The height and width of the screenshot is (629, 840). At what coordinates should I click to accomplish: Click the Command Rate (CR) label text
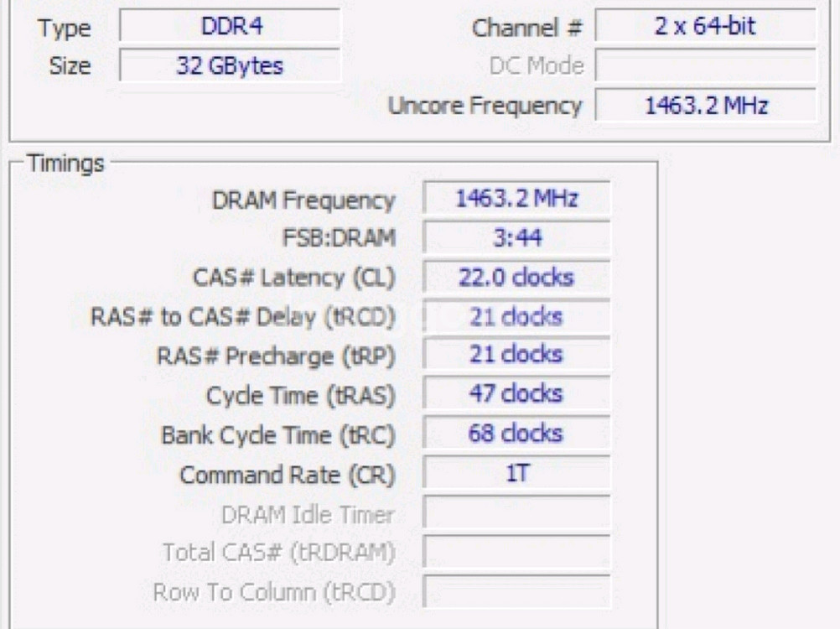pos(287,476)
